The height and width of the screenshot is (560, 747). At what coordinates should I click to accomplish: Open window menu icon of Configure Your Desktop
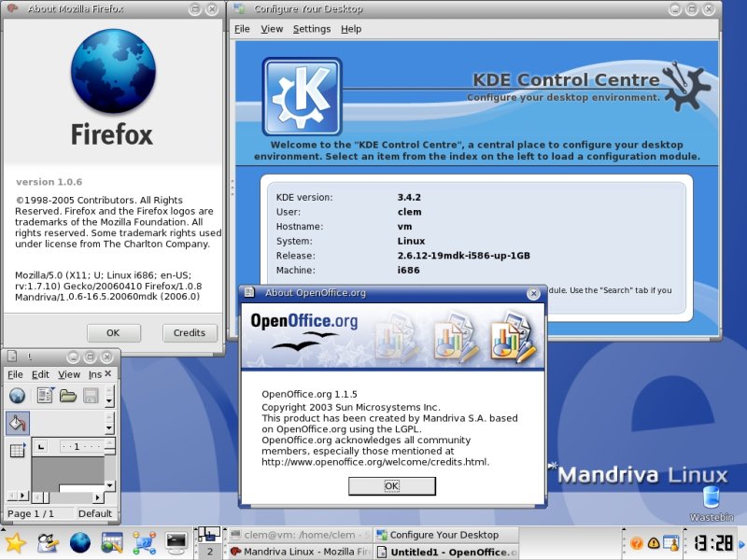[240, 8]
